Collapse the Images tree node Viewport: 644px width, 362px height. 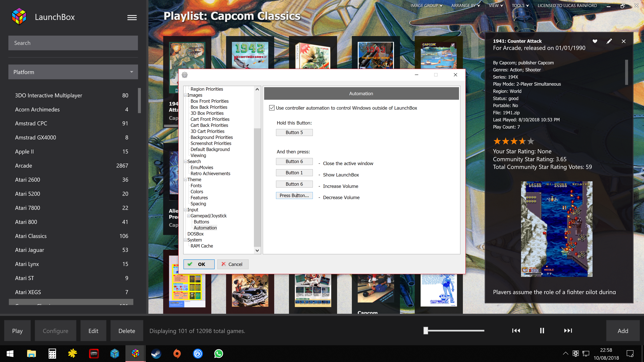pyautogui.click(x=185, y=95)
